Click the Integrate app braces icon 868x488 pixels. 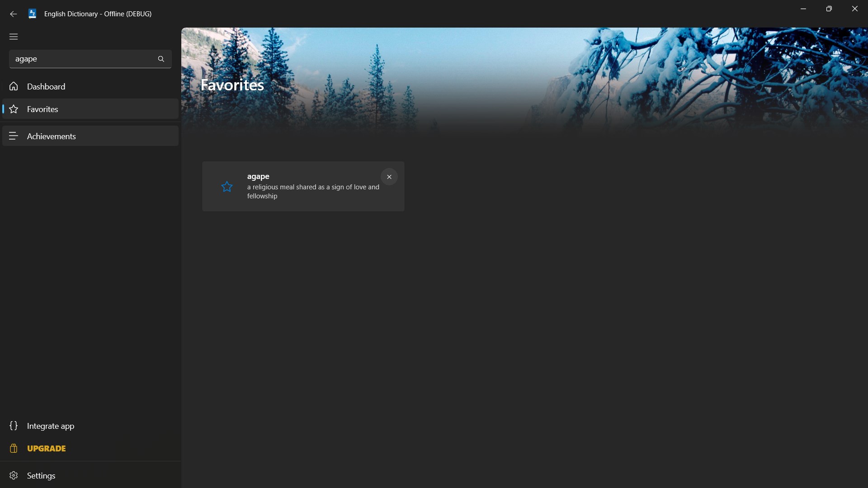(14, 426)
